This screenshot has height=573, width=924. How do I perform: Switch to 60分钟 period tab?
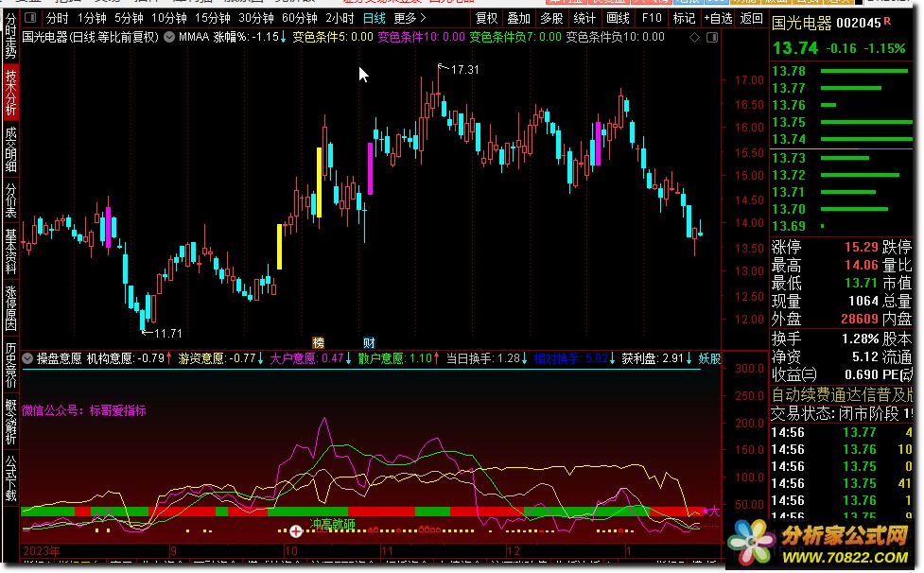click(299, 18)
